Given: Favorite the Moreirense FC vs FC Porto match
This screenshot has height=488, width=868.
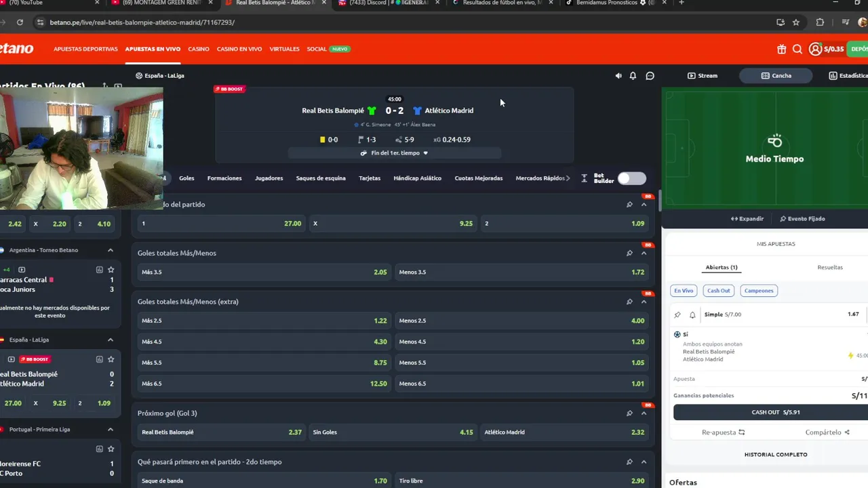Looking at the screenshot, I should [x=111, y=449].
